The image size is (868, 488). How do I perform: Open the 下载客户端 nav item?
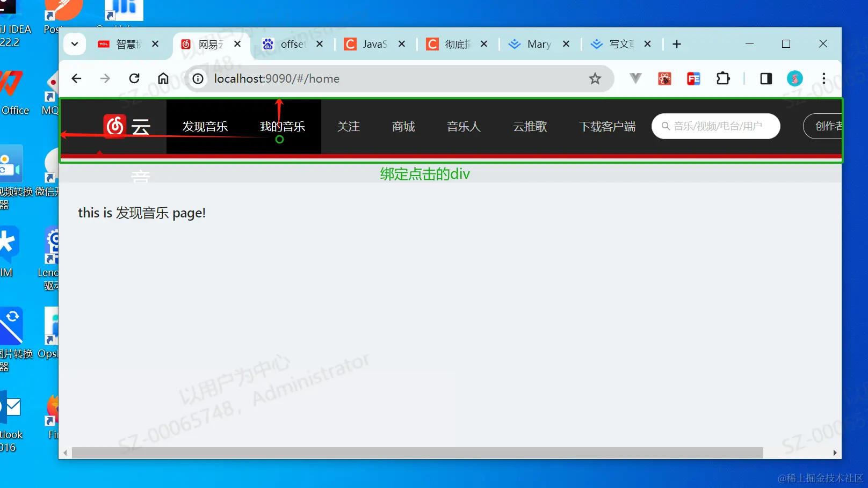pyautogui.click(x=607, y=127)
